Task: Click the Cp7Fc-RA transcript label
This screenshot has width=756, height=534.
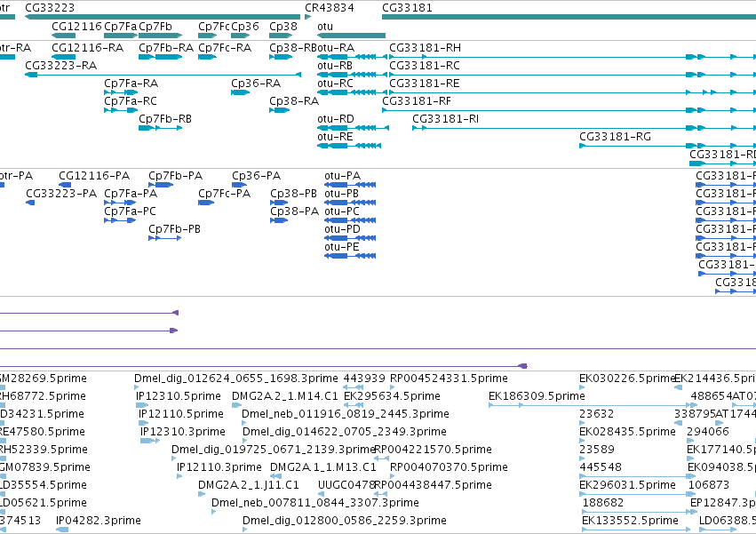Action: tap(225, 48)
